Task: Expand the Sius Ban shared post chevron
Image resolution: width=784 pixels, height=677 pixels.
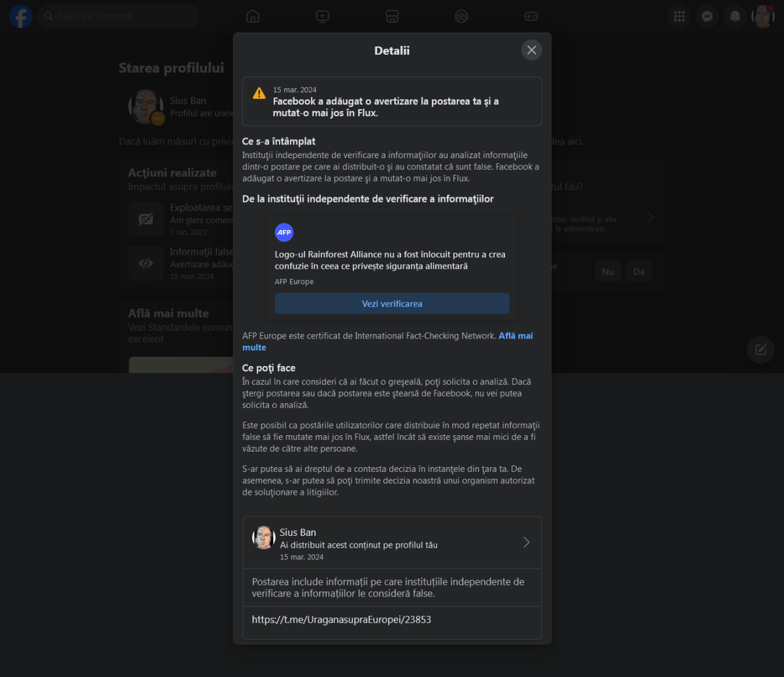Action: (527, 542)
